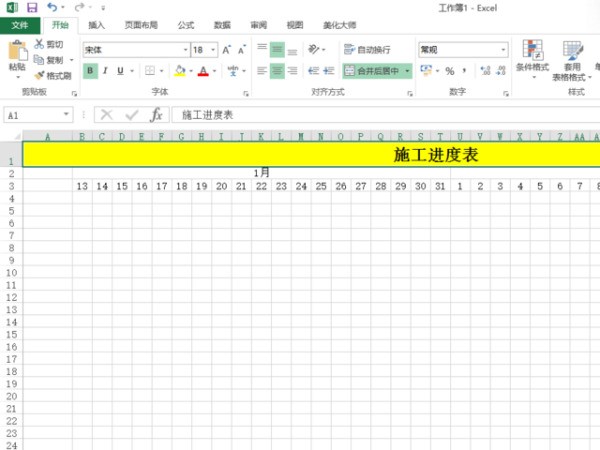Click the Save icon in quick access toolbar
This screenshot has height=450, width=600.
point(31,7)
